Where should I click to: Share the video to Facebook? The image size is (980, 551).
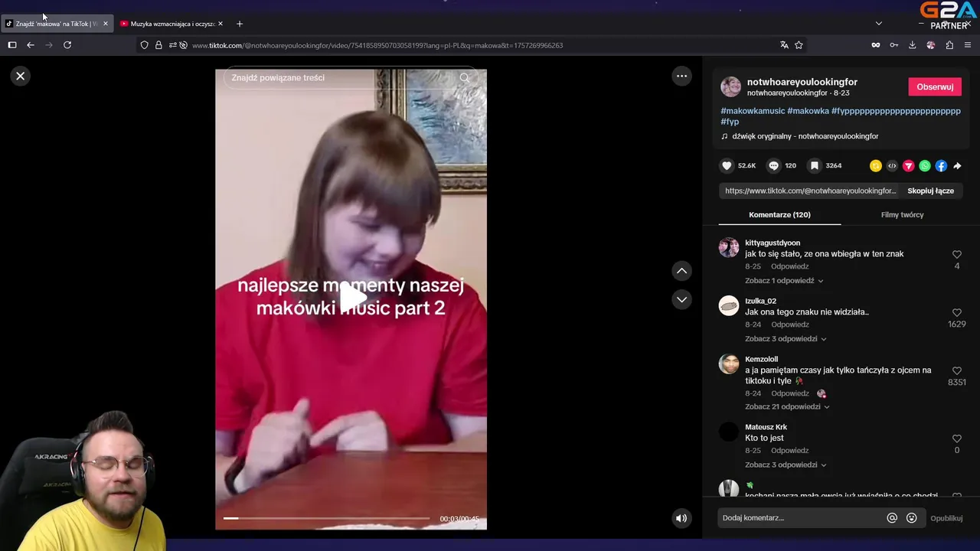coord(941,165)
